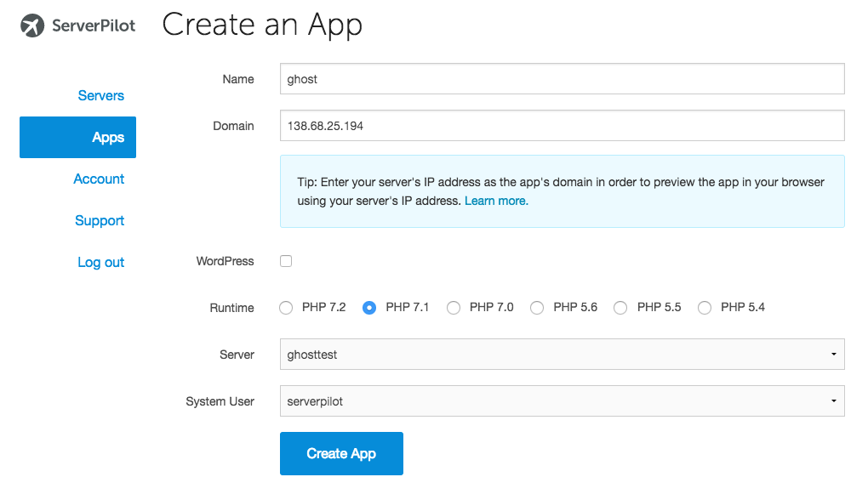The width and height of the screenshot is (868, 494).
Task: Open the Server dropdown showing ghosttest
Action: pyautogui.click(x=562, y=355)
